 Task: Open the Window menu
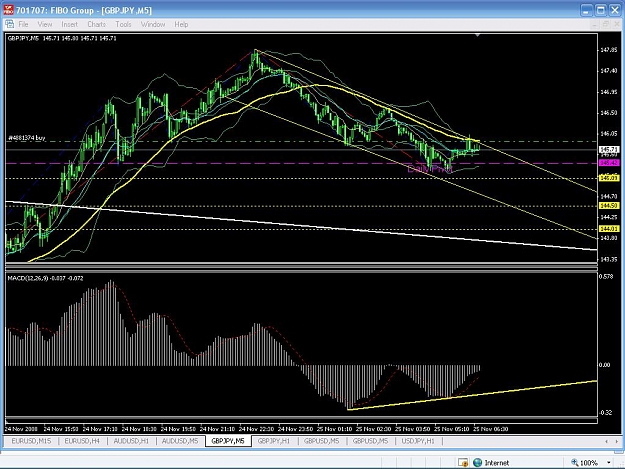click(x=153, y=24)
